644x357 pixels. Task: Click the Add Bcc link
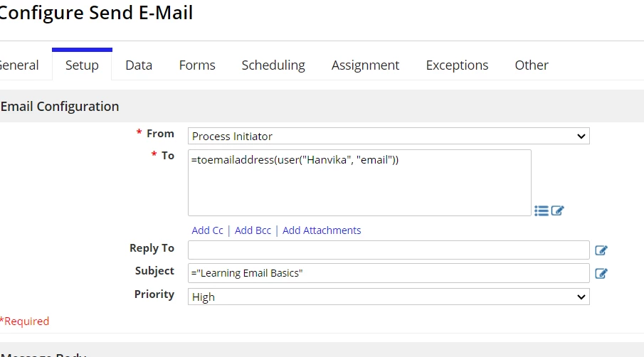253,230
